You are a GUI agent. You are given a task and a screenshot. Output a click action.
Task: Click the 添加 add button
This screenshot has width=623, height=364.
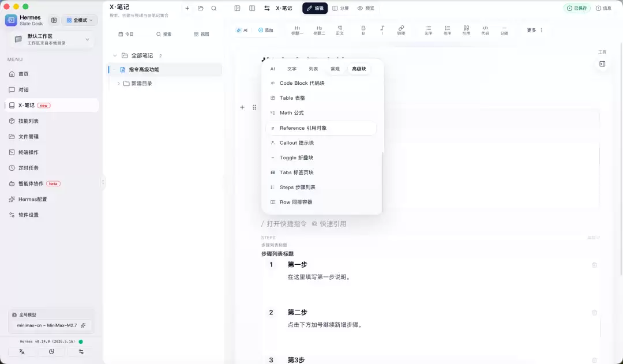point(266,30)
